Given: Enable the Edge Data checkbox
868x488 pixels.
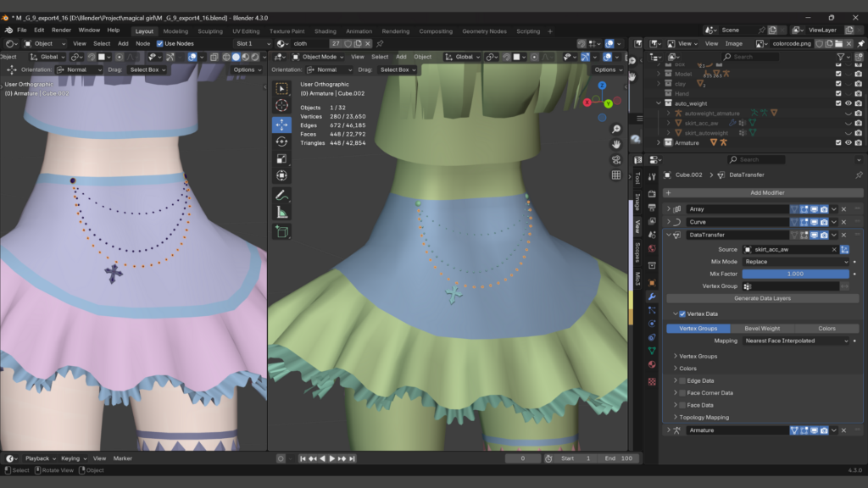Looking at the screenshot, I should coord(682,381).
